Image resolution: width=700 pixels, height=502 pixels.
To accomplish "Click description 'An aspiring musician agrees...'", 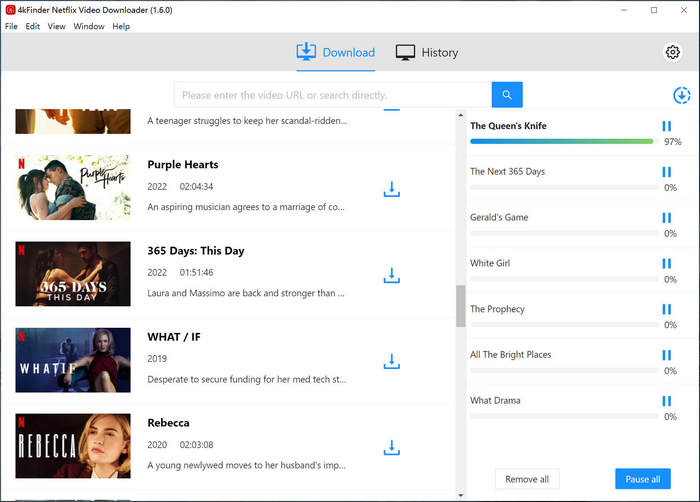I will pos(246,207).
